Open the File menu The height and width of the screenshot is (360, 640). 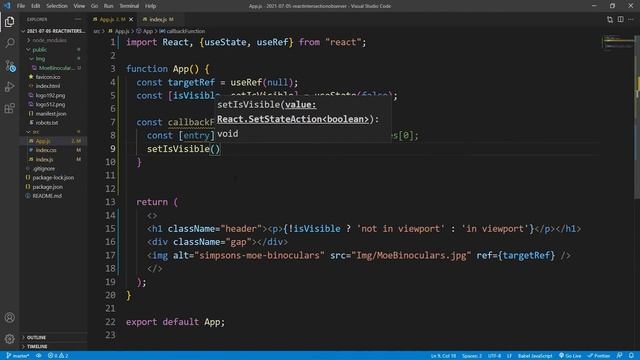21,6
